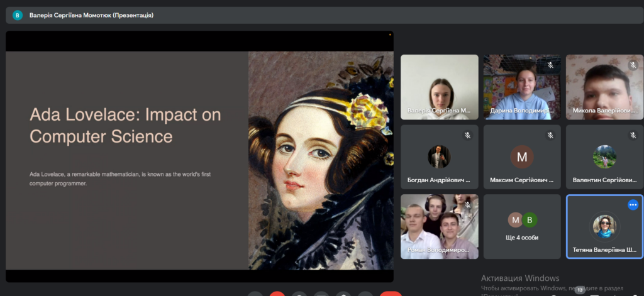644x296 pixels.
Task: Select Роман Володимирович's group video tile
Action: point(439,226)
